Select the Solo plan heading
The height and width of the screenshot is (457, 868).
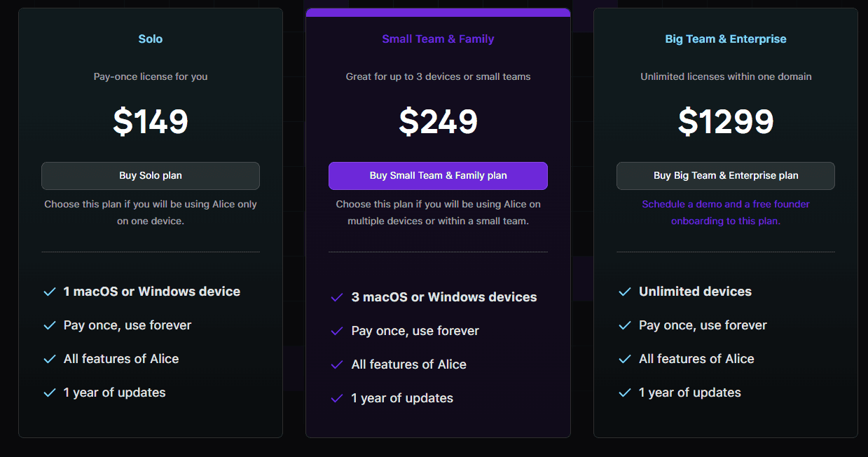click(150, 39)
